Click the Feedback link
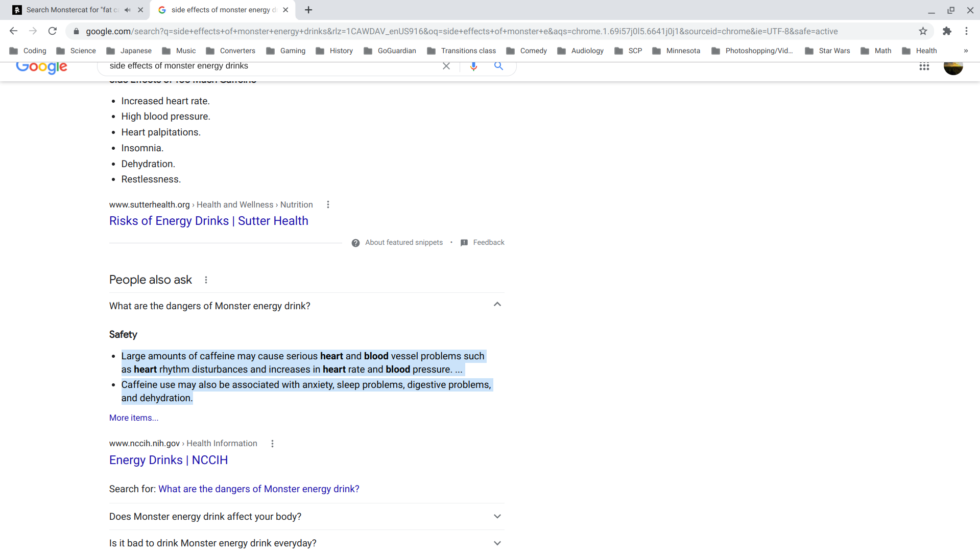980x552 pixels. tap(489, 243)
